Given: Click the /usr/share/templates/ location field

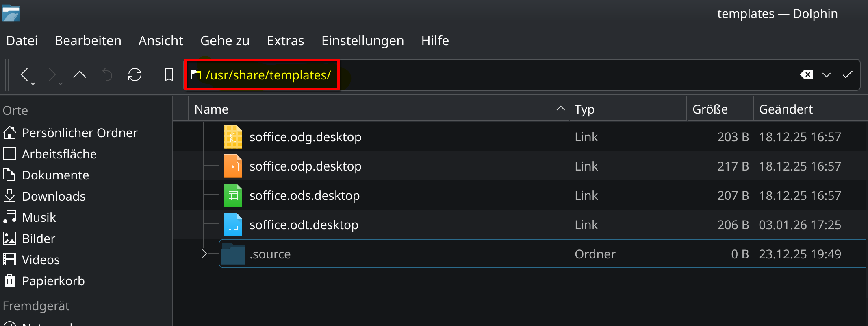Looking at the screenshot, I should (x=268, y=75).
